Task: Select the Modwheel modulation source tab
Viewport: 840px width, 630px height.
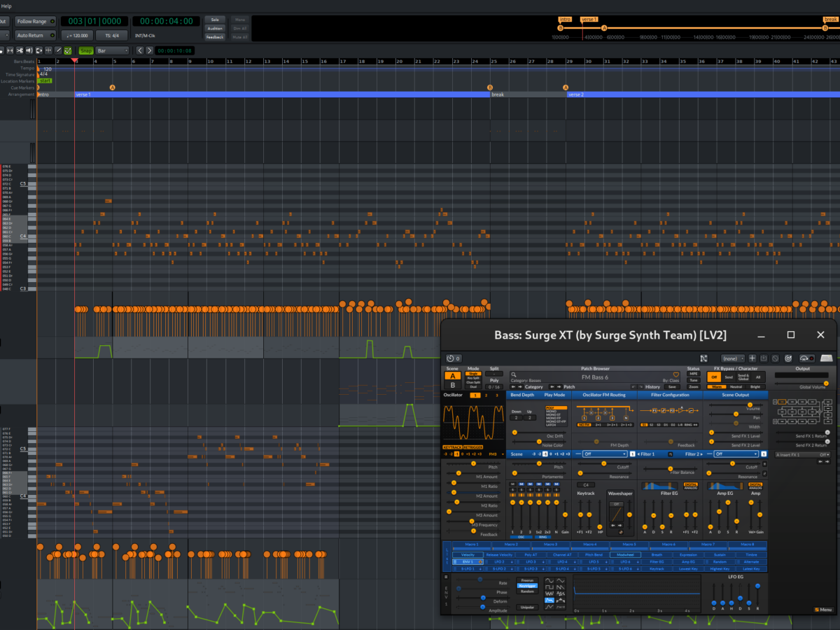Action: [x=626, y=555]
